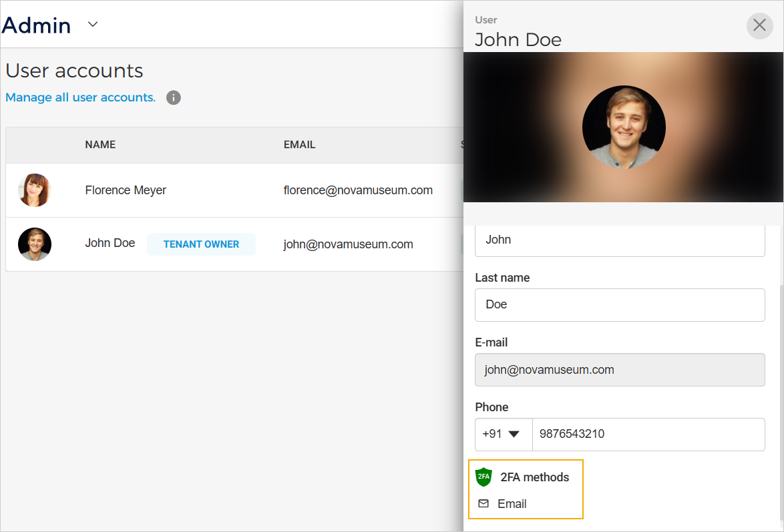Viewport: 784px width, 532px height.
Task: Click the green 2FA shield icon
Action: pos(483,477)
